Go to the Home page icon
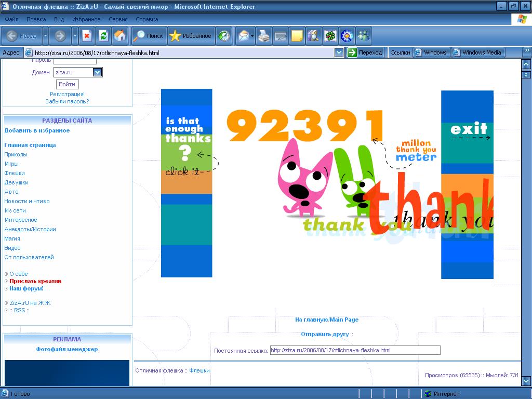 tap(119, 36)
